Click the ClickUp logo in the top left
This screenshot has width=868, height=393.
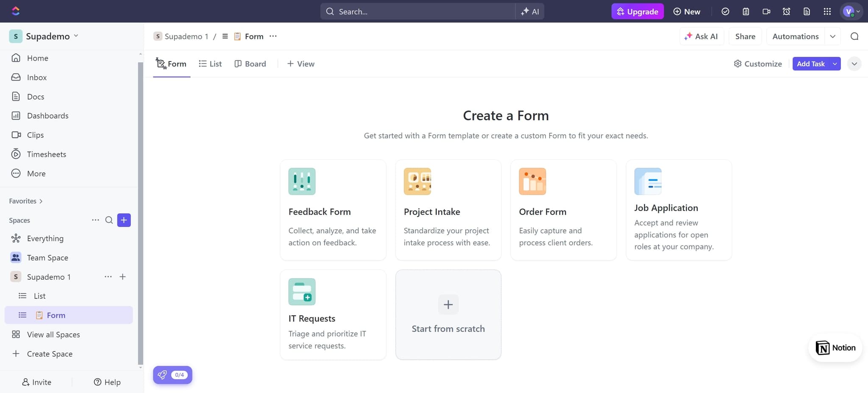16,11
